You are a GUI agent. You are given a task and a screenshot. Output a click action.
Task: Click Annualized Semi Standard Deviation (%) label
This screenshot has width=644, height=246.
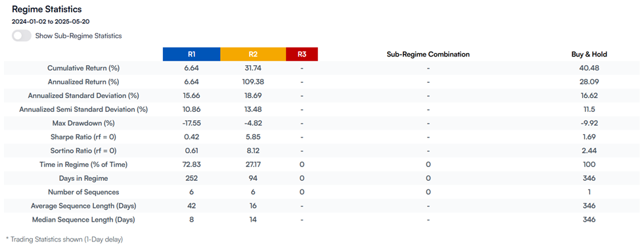[83, 109]
